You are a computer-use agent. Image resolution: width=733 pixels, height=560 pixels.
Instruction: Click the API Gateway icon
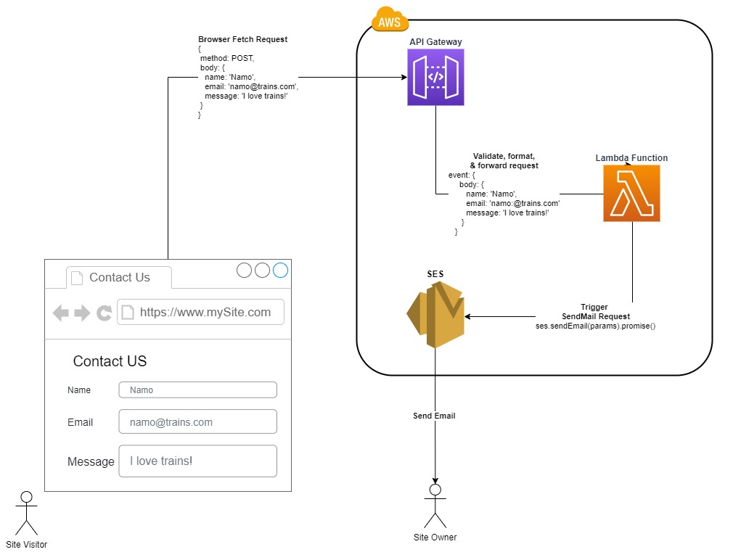435,77
